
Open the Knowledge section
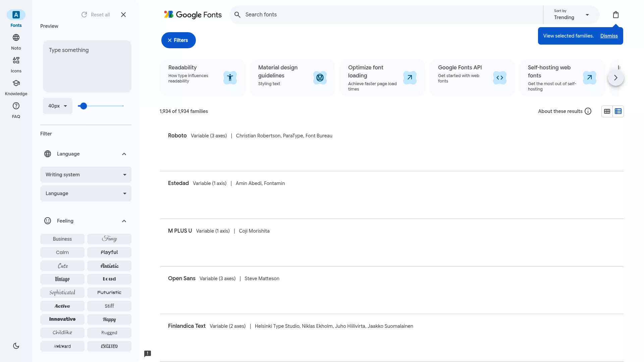click(16, 87)
